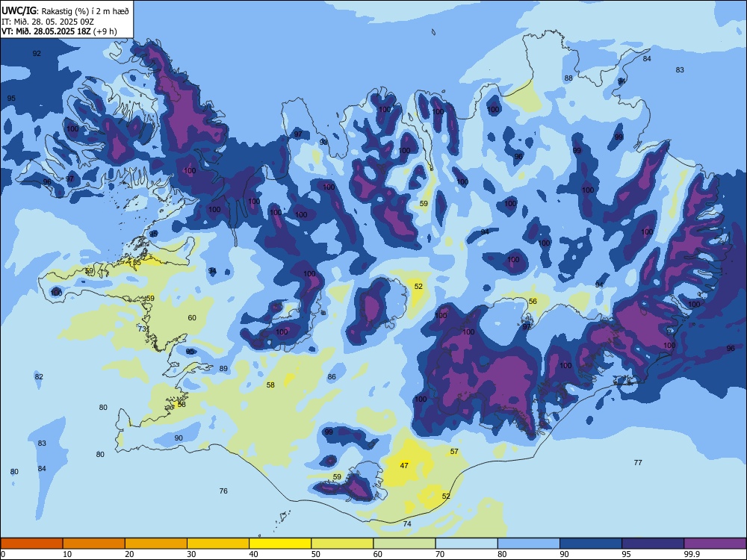This screenshot has width=747, height=560.
Task: Select the 50–60 pale yellow legend swatch
Action: [x=342, y=544]
